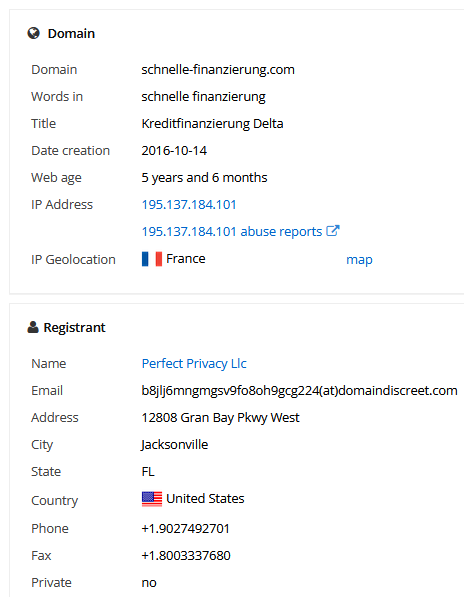This screenshot has width=464, height=597.
Task: Click the person icon beside Registrant heading
Action: (33, 327)
